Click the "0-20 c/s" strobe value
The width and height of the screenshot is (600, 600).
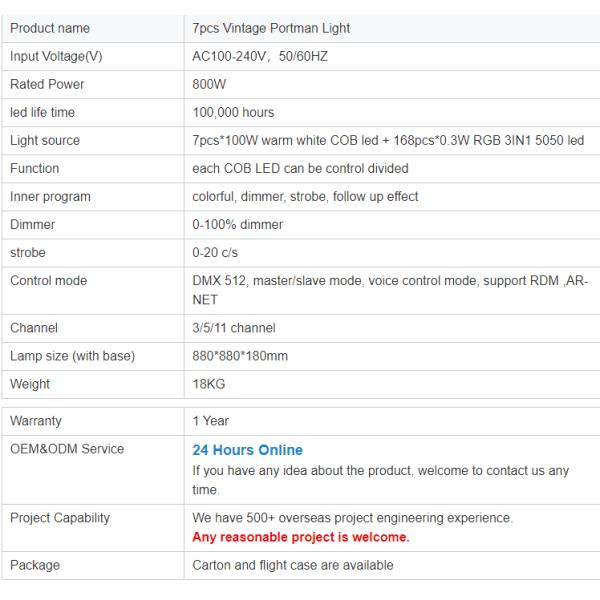pos(213,253)
